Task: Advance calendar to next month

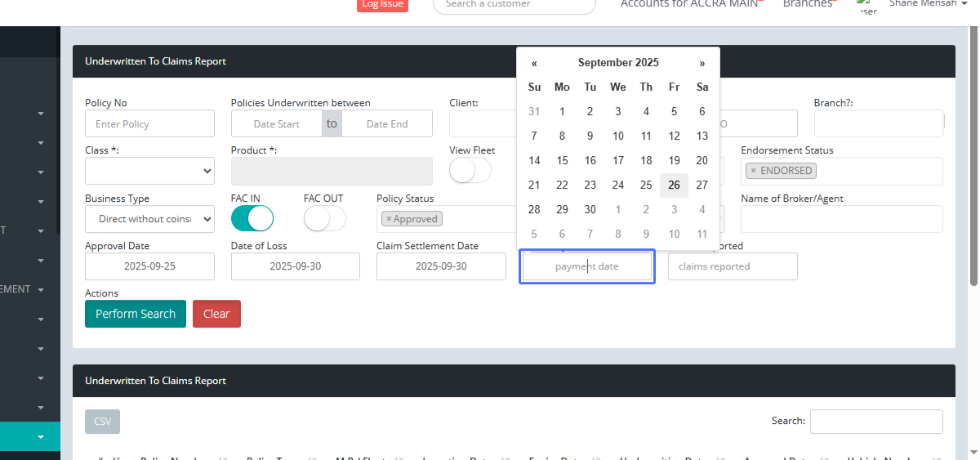Action: pyautogui.click(x=702, y=63)
